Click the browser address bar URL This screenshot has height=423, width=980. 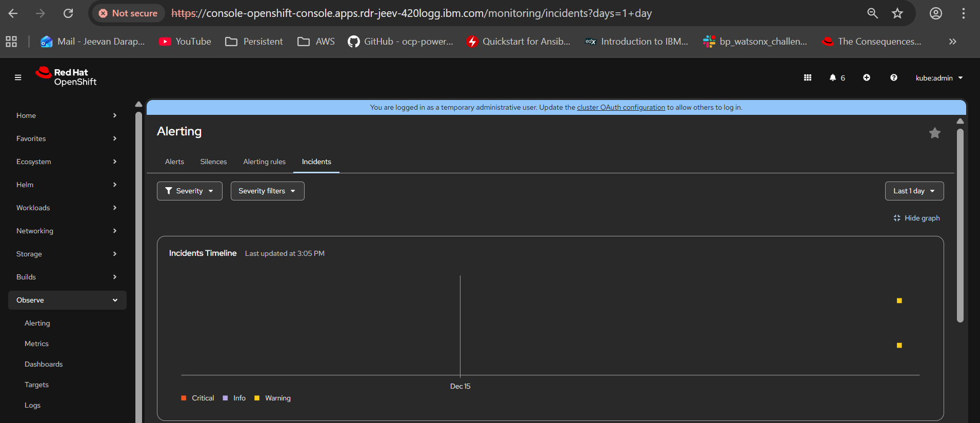[411, 13]
